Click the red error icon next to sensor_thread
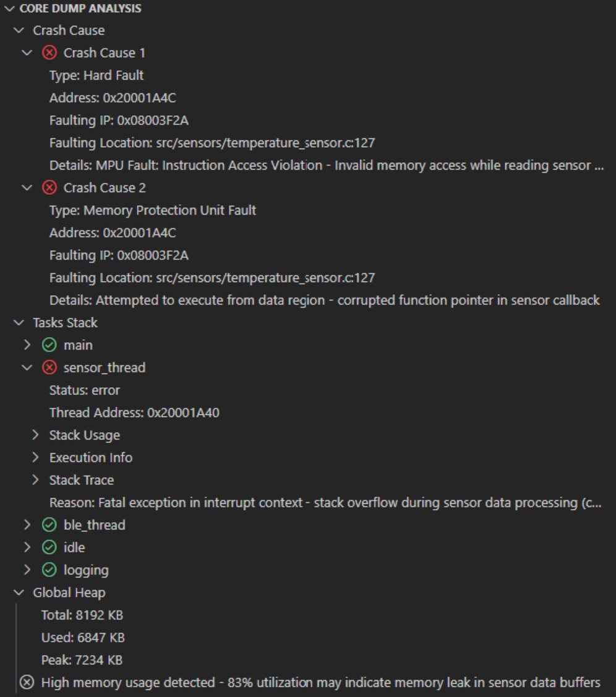This screenshot has height=697, width=616. pos(49,367)
